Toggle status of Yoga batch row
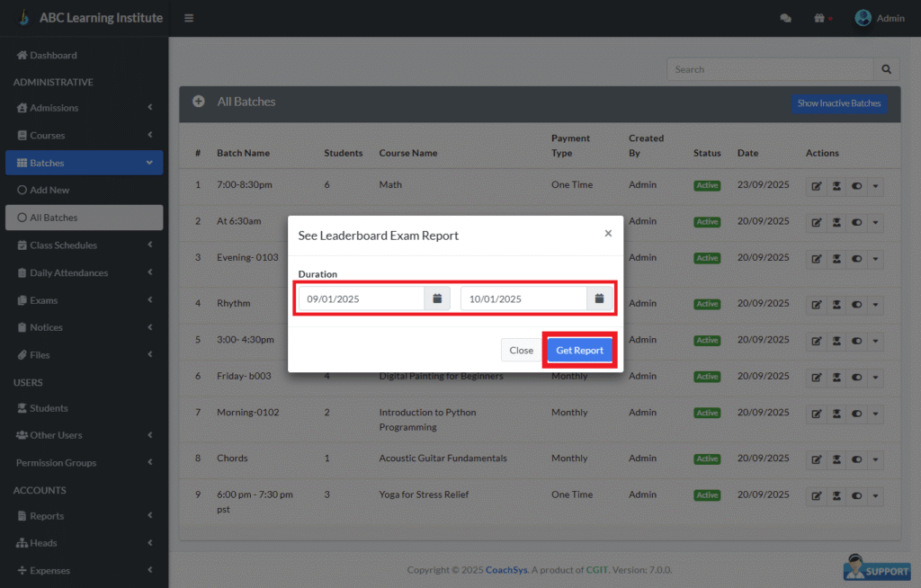This screenshot has height=588, width=921. click(856, 495)
